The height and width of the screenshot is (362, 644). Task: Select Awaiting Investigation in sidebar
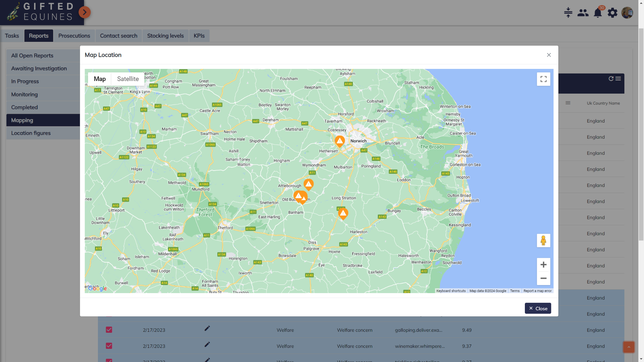pos(43,69)
